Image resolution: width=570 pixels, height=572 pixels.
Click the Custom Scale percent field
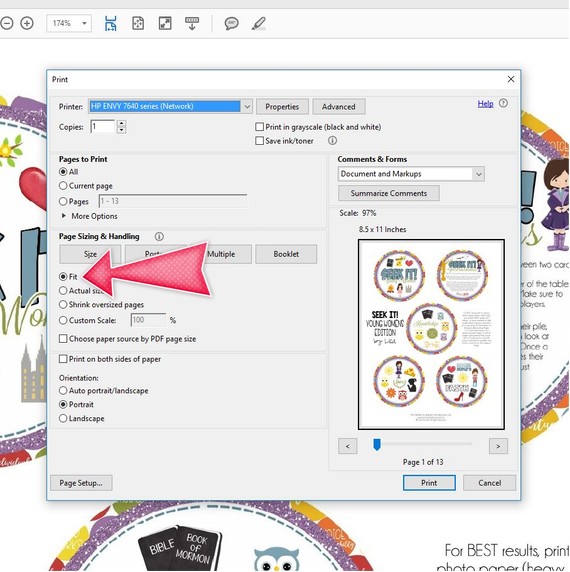[x=148, y=320]
